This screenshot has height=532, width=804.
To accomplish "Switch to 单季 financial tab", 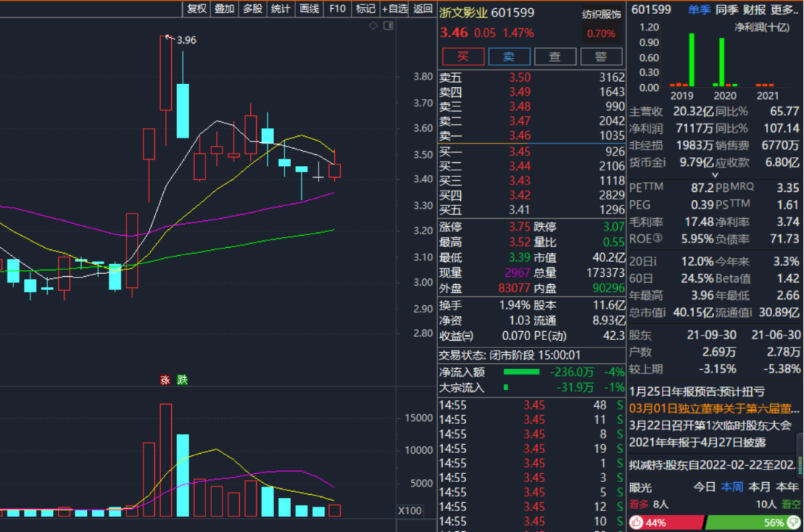I will click(699, 9).
